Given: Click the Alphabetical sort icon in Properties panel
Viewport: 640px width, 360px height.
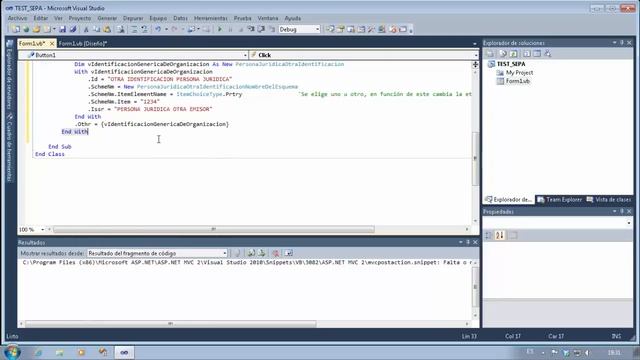Looking at the screenshot, I should coord(500,235).
